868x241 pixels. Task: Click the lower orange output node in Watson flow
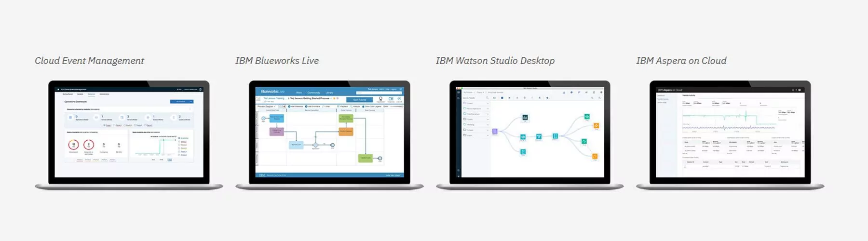[x=595, y=156]
